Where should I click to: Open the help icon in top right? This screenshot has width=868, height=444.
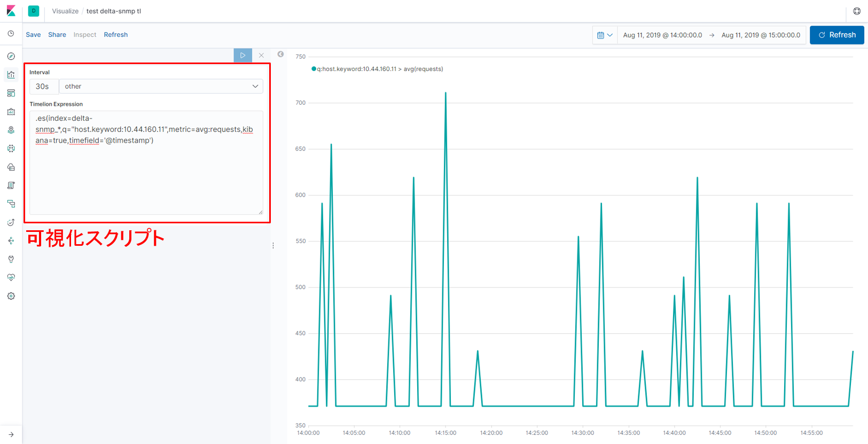(857, 11)
